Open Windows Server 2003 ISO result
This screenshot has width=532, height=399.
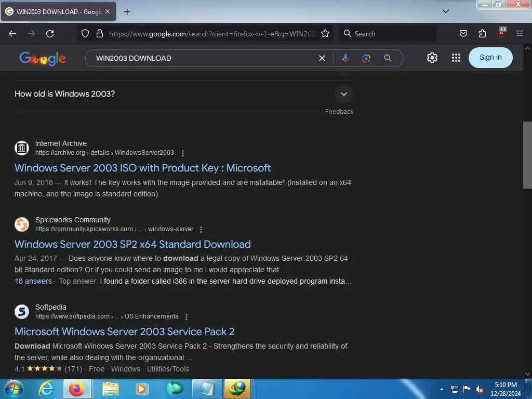[142, 168]
